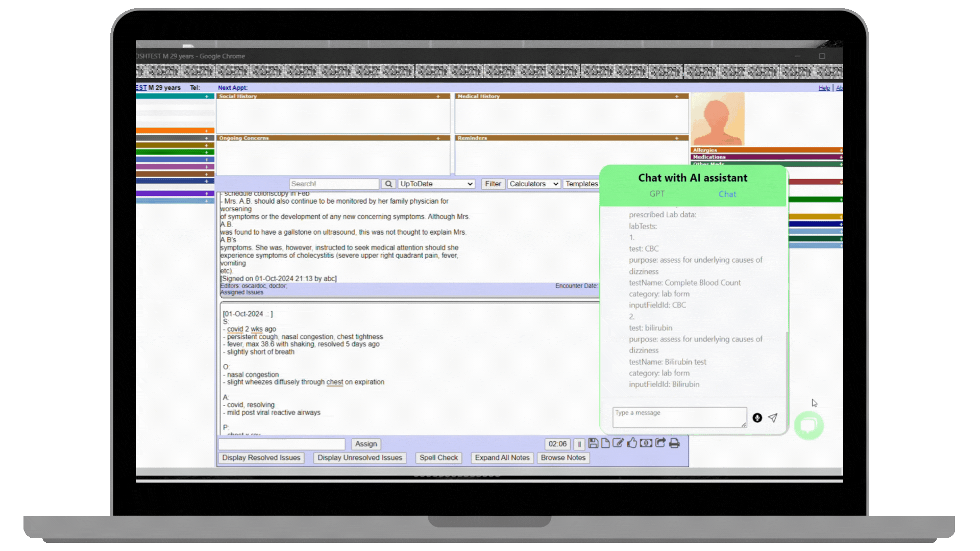The image size is (980, 551).
Task: Click the Filter button in search bar
Action: 492,184
